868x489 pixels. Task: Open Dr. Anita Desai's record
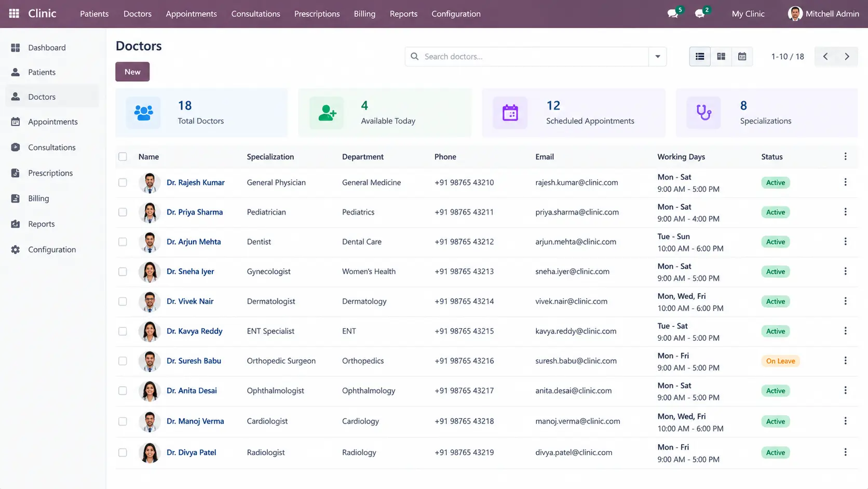[x=192, y=391]
